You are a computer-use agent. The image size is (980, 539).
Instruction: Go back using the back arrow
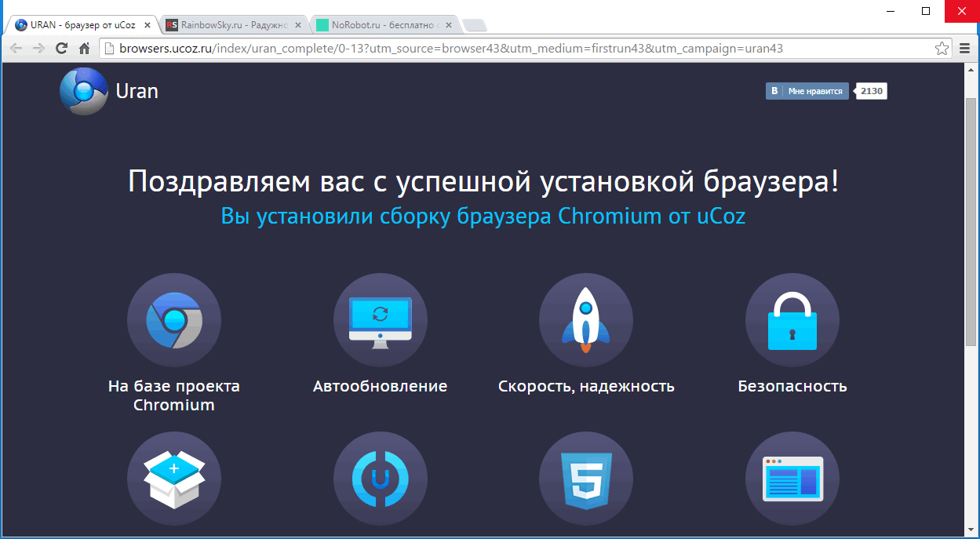[16, 49]
